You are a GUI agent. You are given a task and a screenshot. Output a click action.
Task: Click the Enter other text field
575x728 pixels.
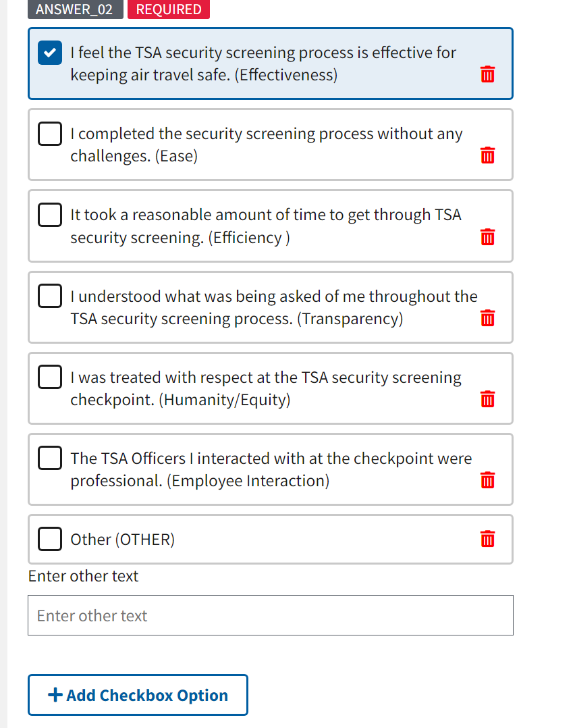(x=270, y=615)
